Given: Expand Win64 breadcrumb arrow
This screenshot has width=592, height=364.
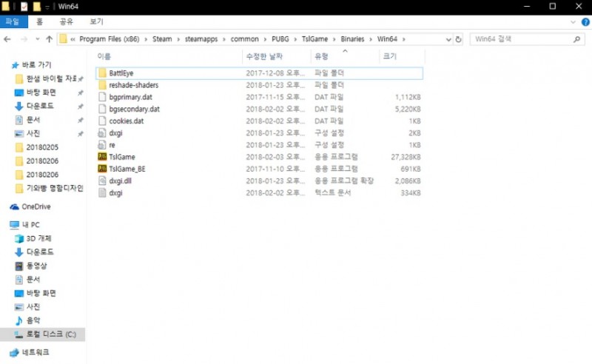Looking at the screenshot, I should click(x=403, y=39).
